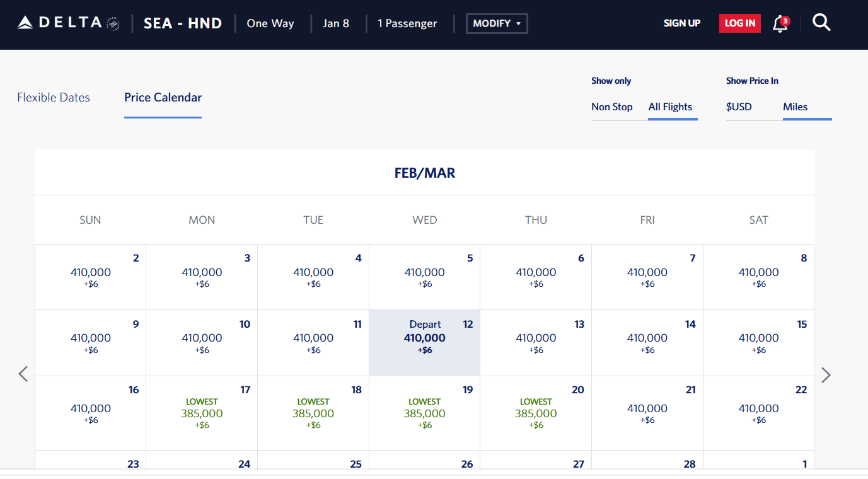Show prices in Miles
Screen dimensions: 868x479
pyautogui.click(x=795, y=107)
